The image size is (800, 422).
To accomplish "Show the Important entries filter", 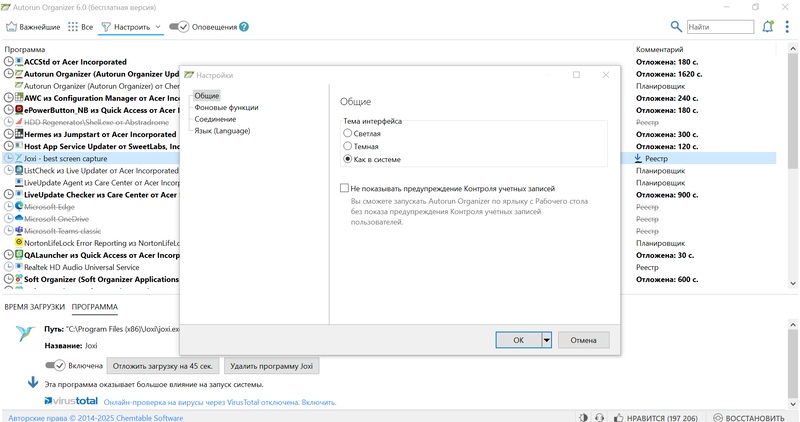I will [x=32, y=27].
